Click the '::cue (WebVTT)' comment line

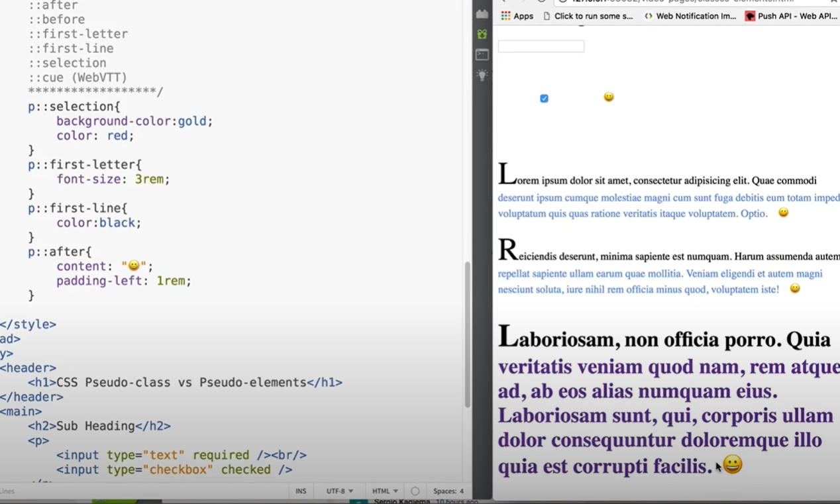[78, 77]
